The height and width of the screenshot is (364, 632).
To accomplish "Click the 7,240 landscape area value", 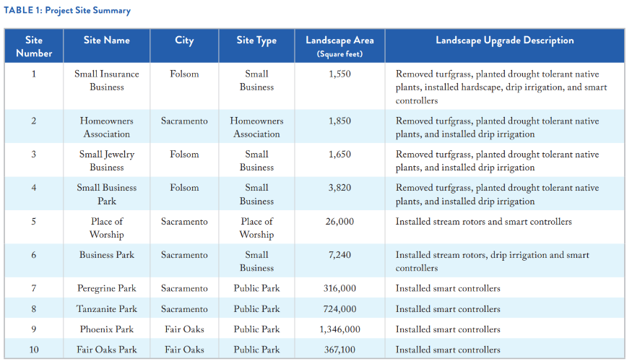I will point(339,255).
